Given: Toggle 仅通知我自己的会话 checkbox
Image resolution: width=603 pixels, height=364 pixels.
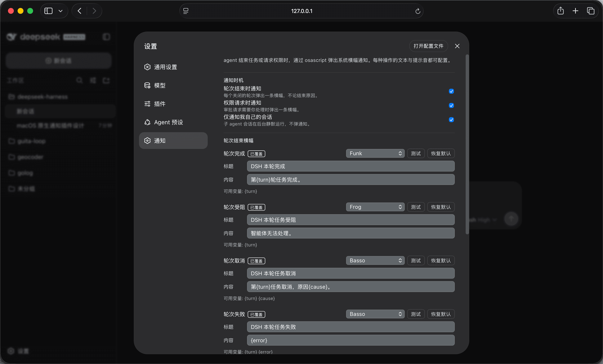Looking at the screenshot, I should pyautogui.click(x=451, y=119).
